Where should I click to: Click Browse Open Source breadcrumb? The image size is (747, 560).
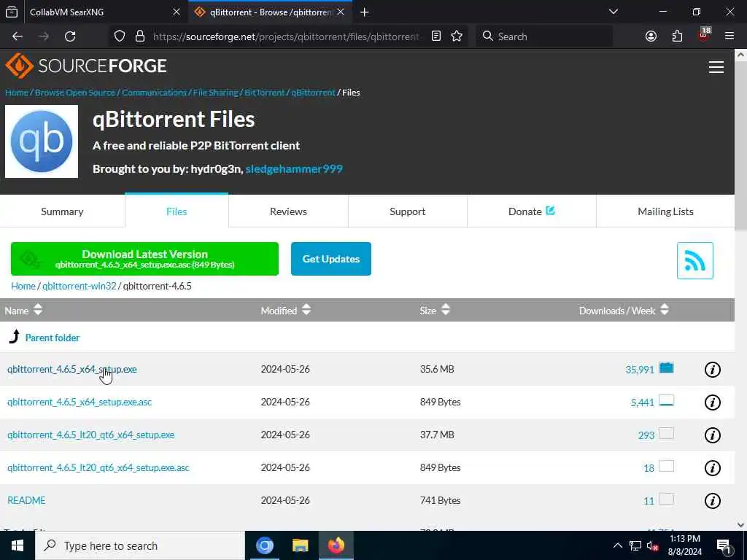[x=75, y=93]
